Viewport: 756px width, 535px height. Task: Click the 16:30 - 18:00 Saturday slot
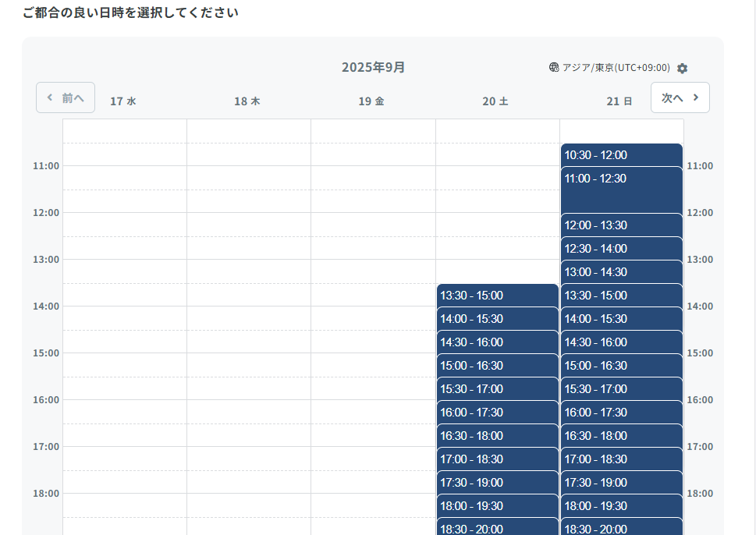497,435
